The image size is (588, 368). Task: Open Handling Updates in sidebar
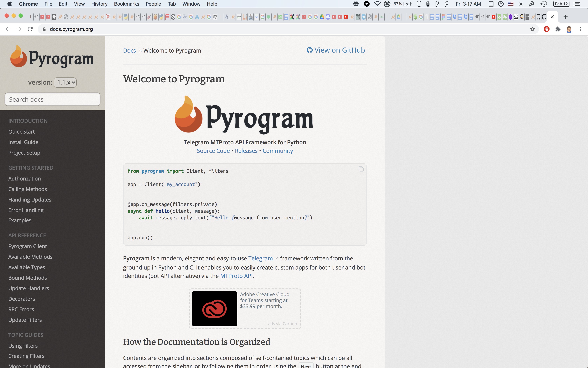[30, 200]
